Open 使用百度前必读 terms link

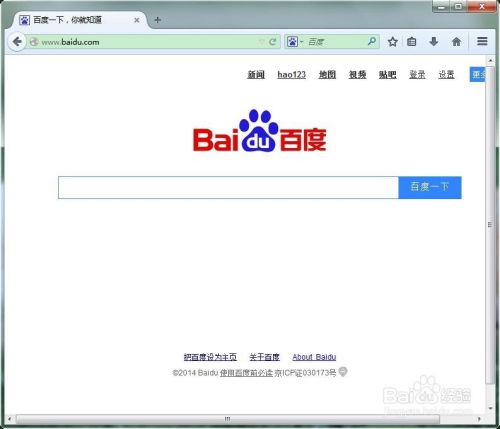pos(246,373)
